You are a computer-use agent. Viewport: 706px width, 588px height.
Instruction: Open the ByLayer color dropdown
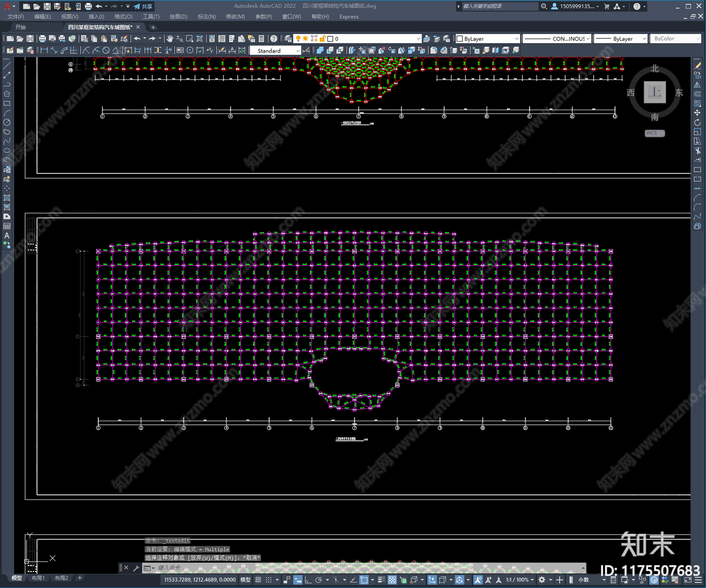click(x=488, y=39)
